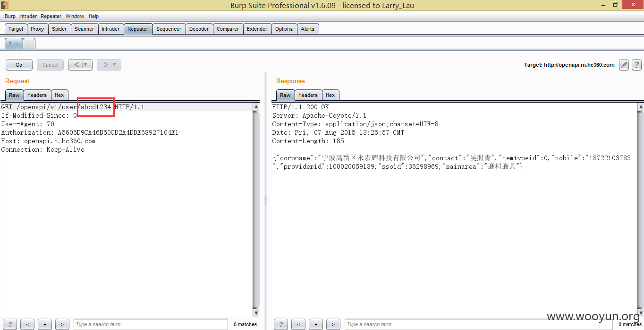Click the response pane scroll up arrow
Viewport: 644px width, 330px height.
point(641,107)
